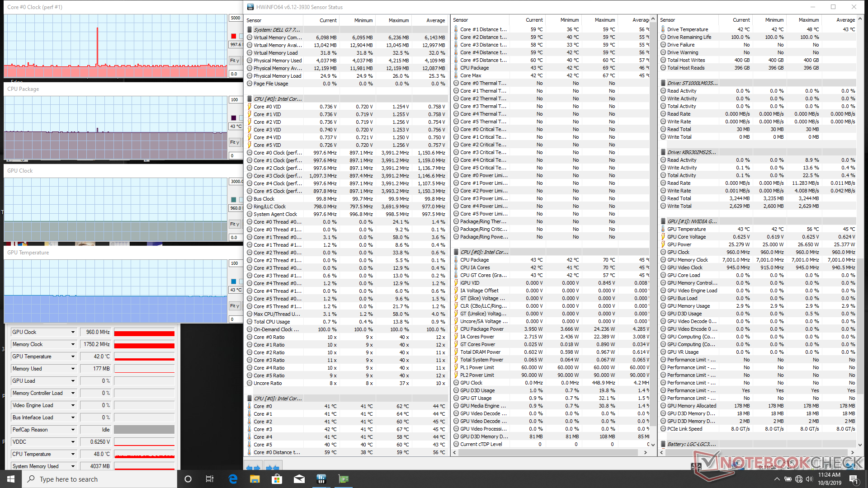Click the teal color swatch of GPU Clock graph
The height and width of the screenshot is (488, 868).
(233, 200)
